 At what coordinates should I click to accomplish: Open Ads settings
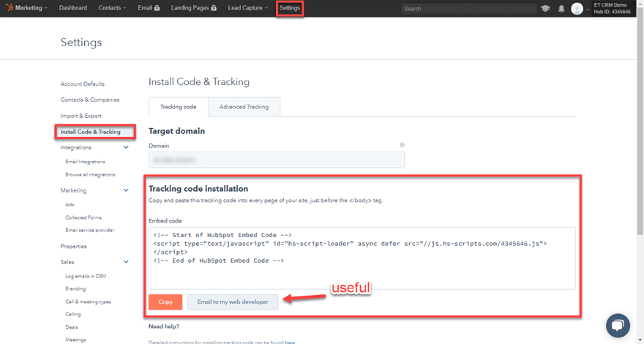click(x=70, y=205)
